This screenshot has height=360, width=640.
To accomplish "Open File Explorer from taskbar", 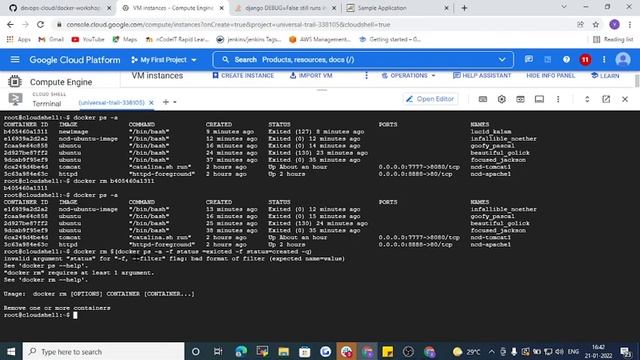I will (283, 351).
